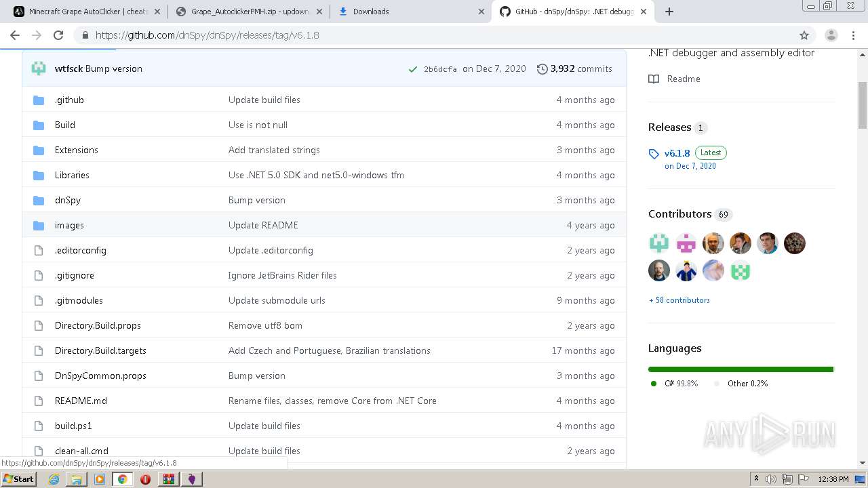
Task: Open the Readme sidebar link
Action: [x=684, y=79]
